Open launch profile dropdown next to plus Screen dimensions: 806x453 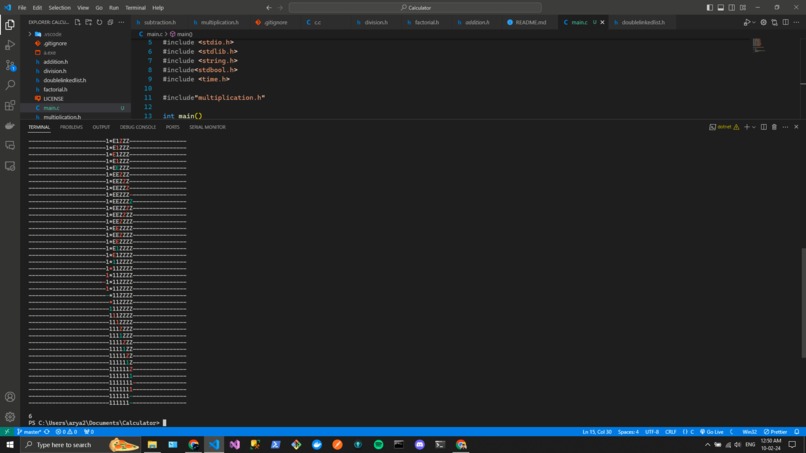pos(754,127)
